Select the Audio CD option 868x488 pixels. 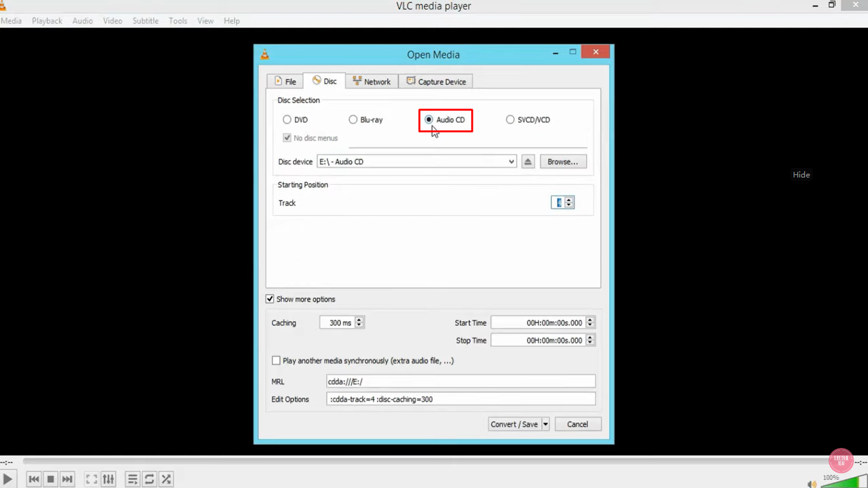point(445,119)
